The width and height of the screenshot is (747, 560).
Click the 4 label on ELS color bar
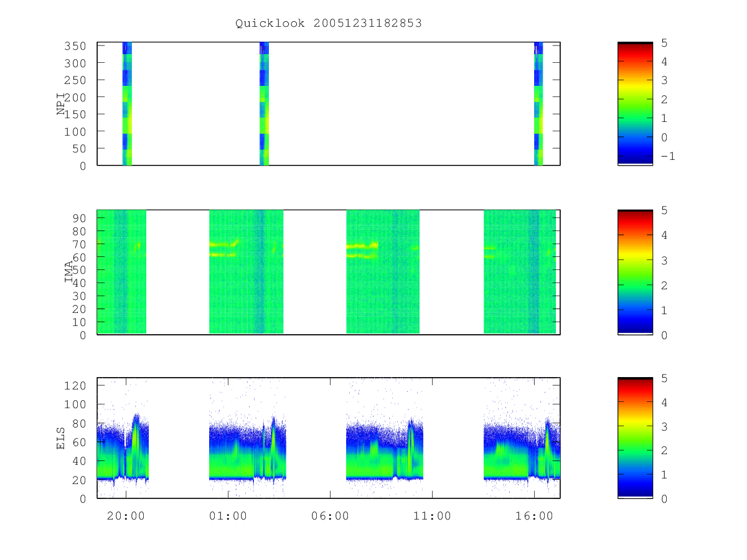[x=664, y=402]
